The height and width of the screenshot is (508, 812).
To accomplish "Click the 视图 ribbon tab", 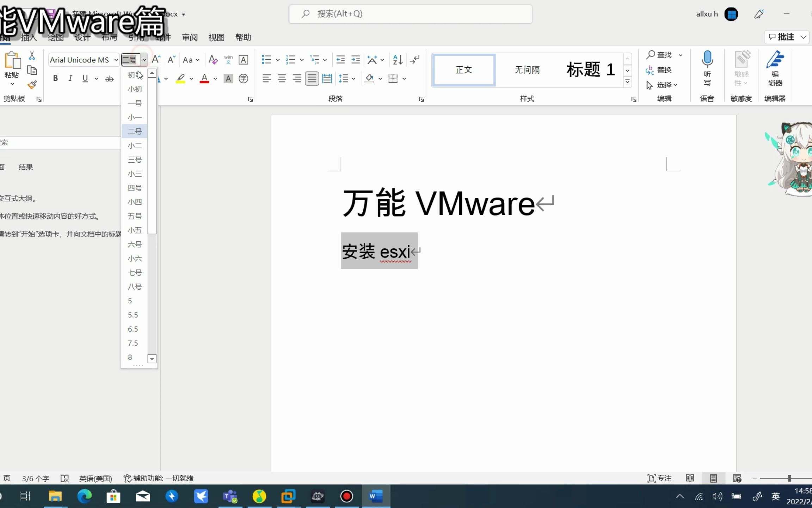I will coord(216,37).
